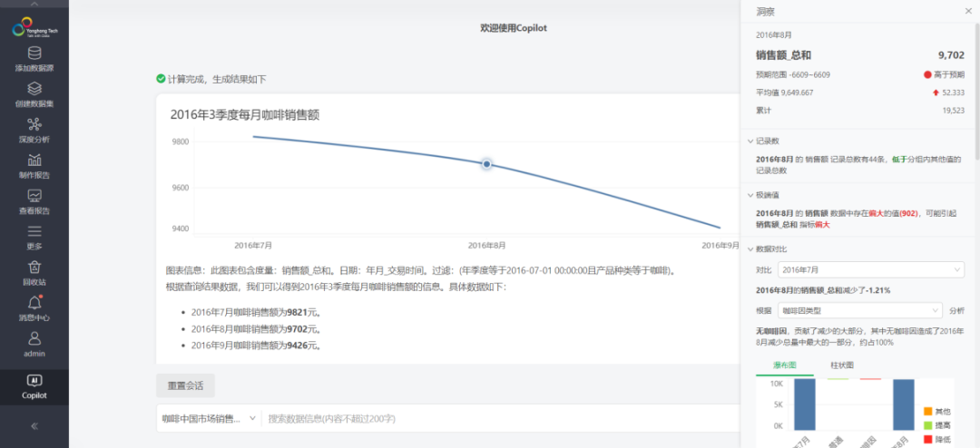Collapse the sidebar with the double-chevron
This screenshot has width=980, height=448.
[34, 425]
